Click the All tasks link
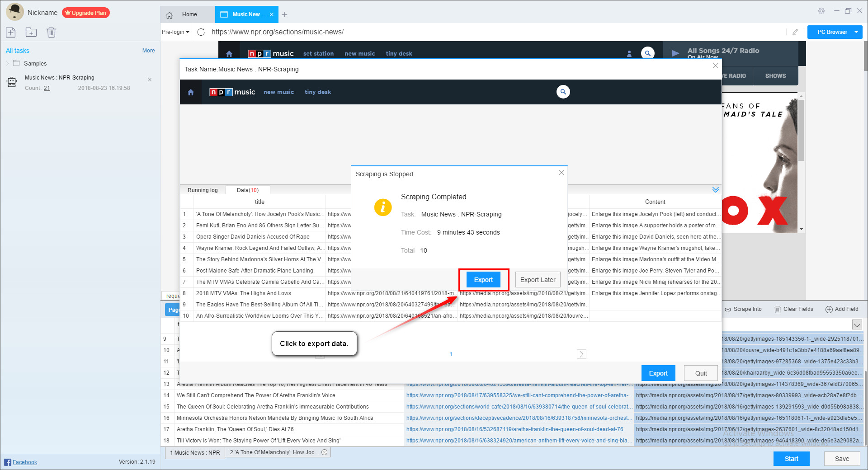This screenshot has height=470, width=868. coord(18,51)
